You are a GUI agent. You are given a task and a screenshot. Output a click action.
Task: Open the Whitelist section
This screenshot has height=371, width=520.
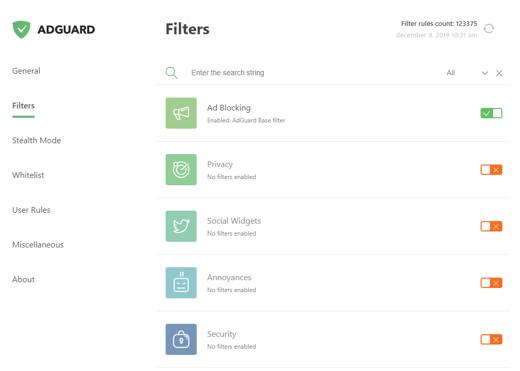[x=28, y=175]
